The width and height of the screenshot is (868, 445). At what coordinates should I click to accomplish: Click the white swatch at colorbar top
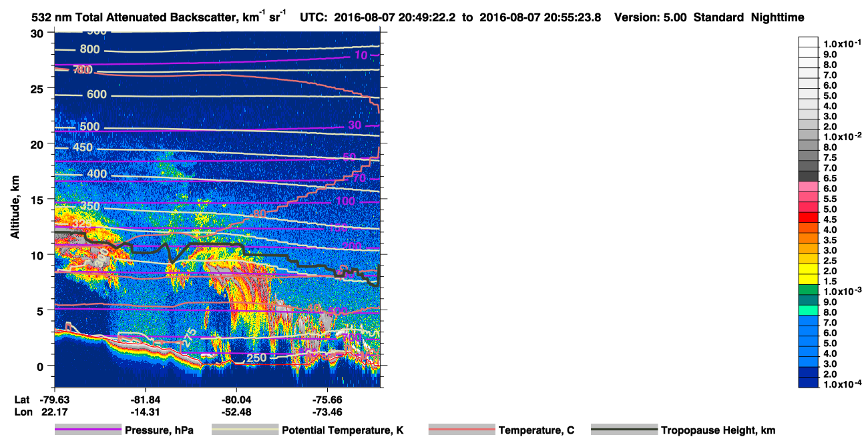tap(809, 41)
